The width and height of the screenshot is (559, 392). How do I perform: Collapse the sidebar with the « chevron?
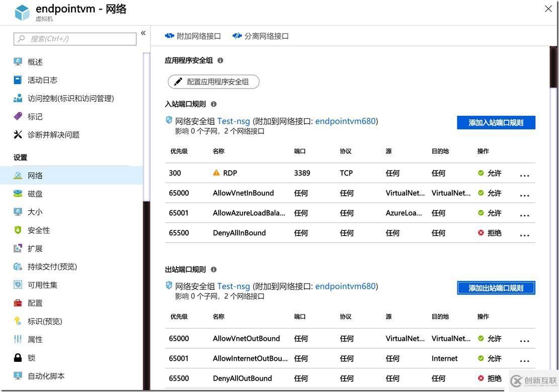point(143,32)
